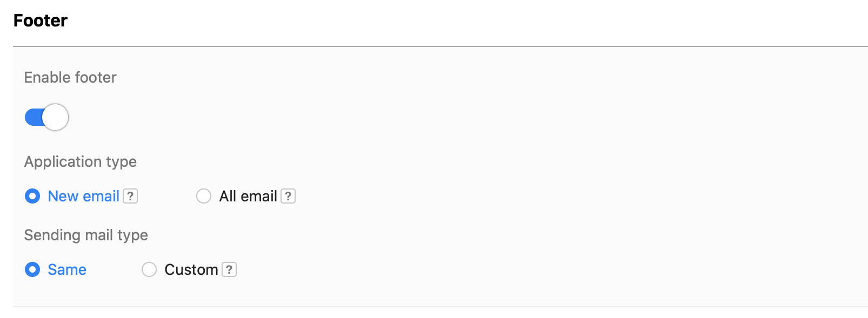Click the Footer section heading
Viewport: 868px width, 318px height.
(x=41, y=21)
